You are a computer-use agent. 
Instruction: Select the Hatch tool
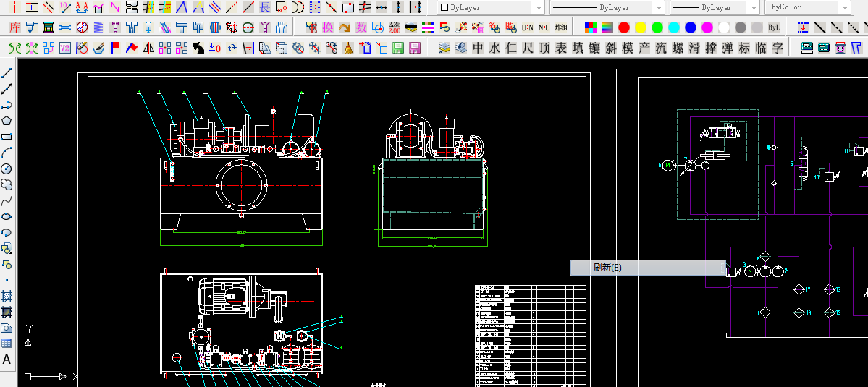7,297
